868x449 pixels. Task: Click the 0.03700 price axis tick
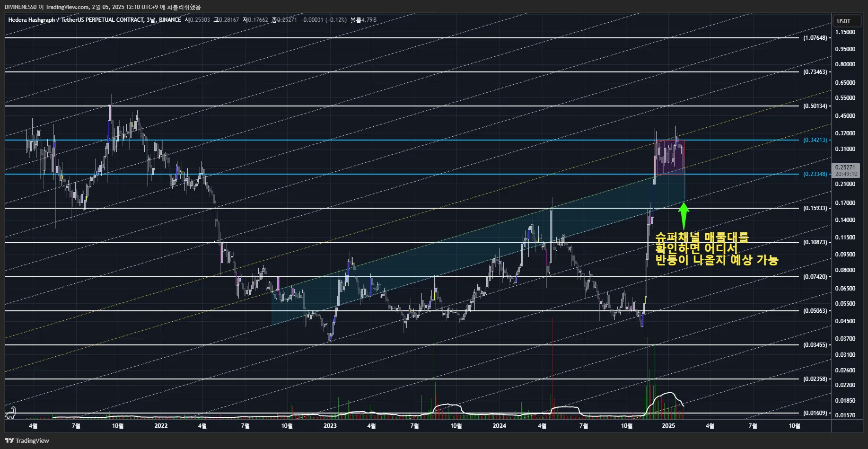coord(845,339)
